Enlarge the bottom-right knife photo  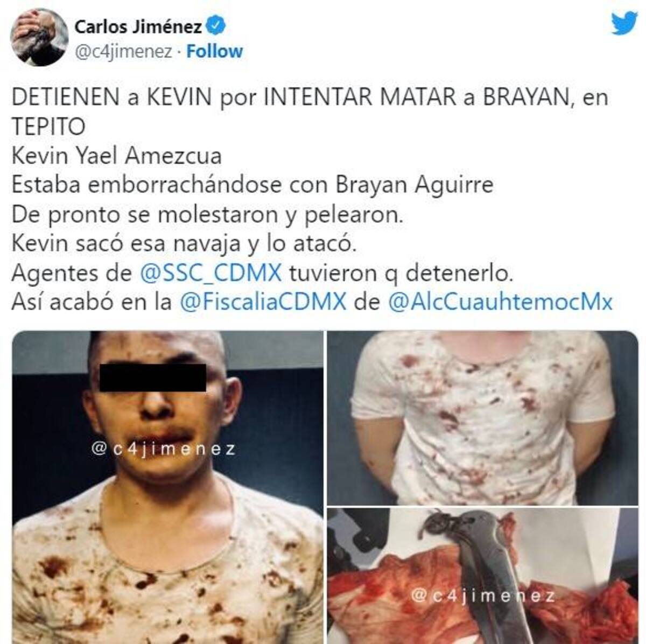click(482, 576)
